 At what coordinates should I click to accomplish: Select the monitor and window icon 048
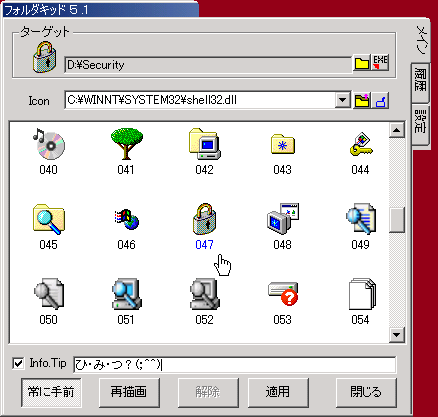click(x=283, y=219)
